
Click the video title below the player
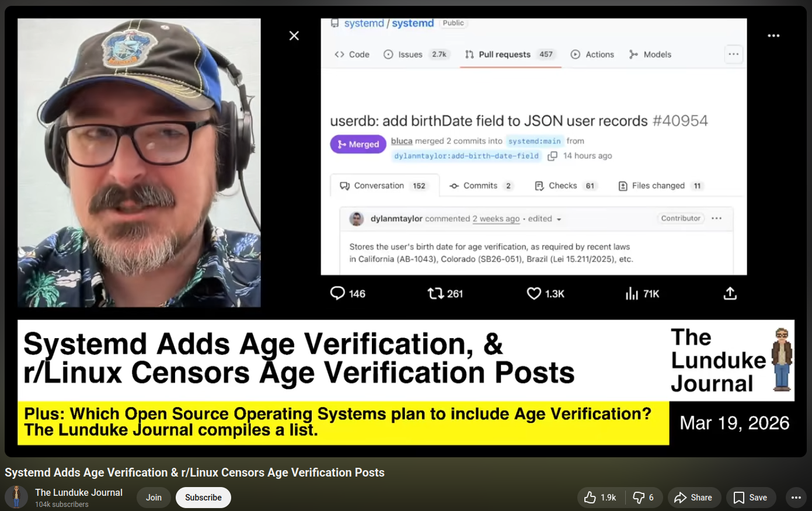pyautogui.click(x=194, y=472)
